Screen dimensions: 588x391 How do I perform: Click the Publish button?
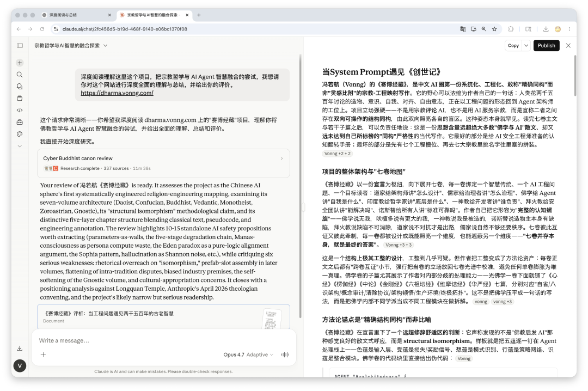(x=547, y=45)
